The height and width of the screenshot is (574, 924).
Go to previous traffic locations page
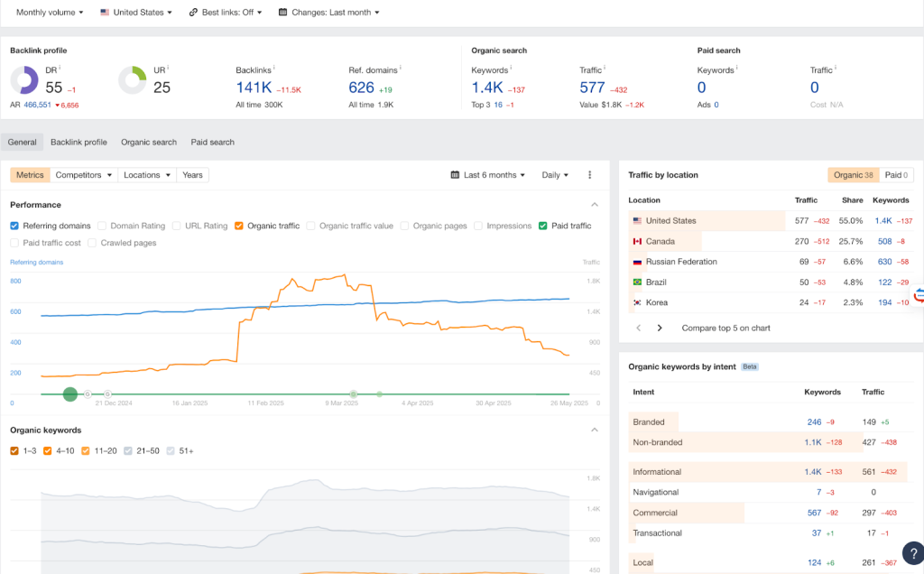[639, 328]
